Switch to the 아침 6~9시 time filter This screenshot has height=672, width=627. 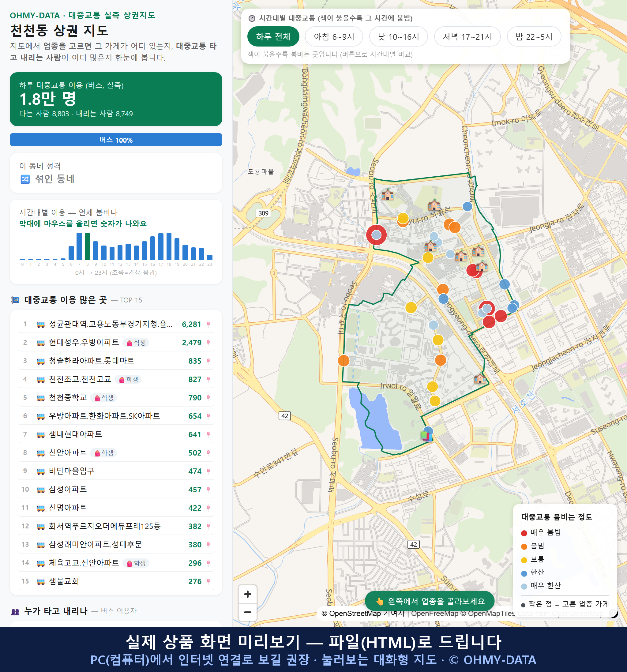click(x=334, y=36)
